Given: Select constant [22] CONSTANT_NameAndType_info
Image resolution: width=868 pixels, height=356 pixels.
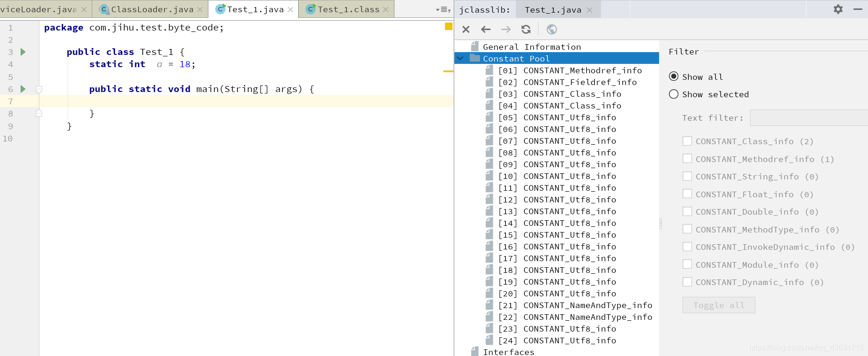Looking at the screenshot, I should pyautogui.click(x=575, y=317).
